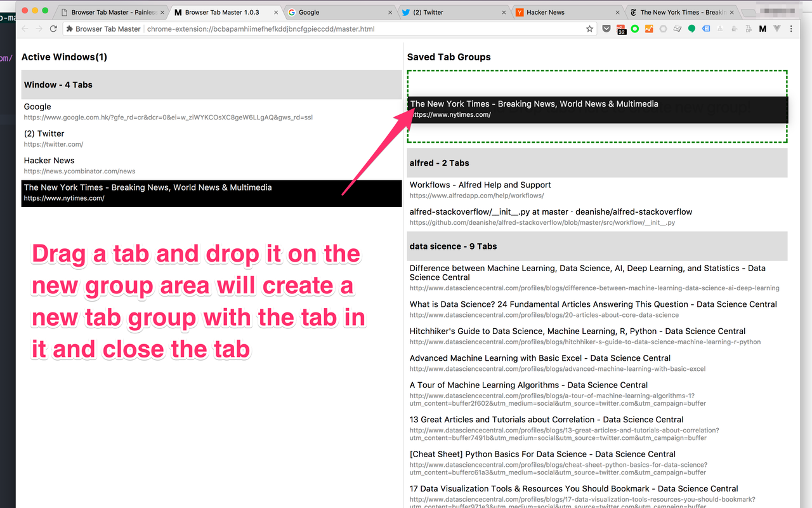Reload the current page
The image size is (812, 508).
[53, 29]
